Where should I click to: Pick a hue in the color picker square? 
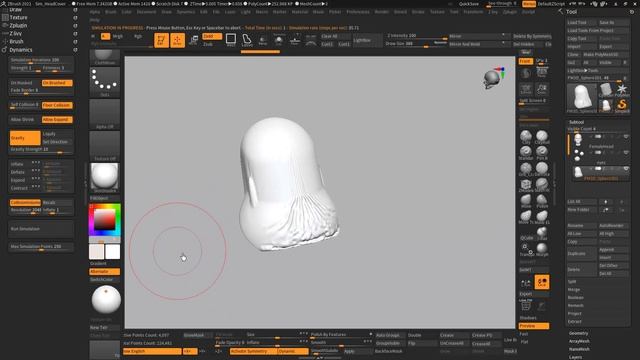(104, 220)
